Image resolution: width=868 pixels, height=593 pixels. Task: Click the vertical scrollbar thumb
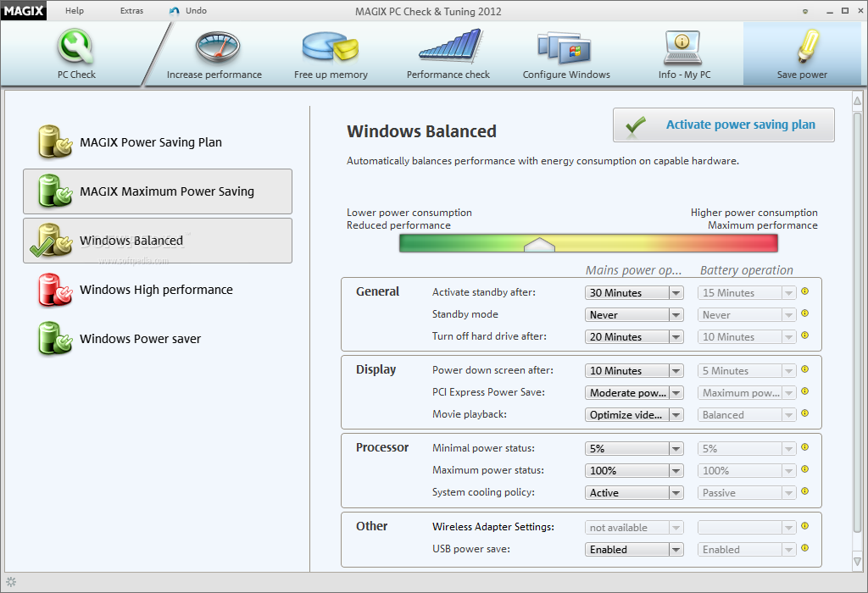tap(857, 323)
